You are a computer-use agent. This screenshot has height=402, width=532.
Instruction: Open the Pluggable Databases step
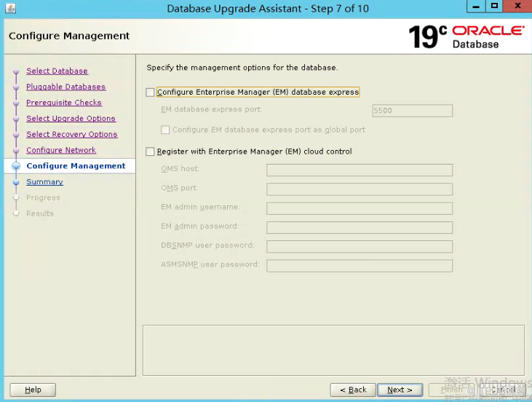tap(65, 87)
